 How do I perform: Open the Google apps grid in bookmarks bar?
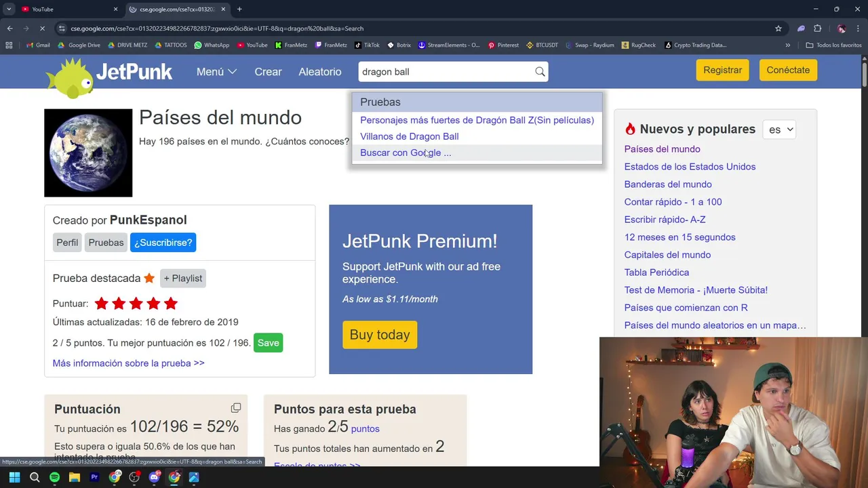pos(9,45)
